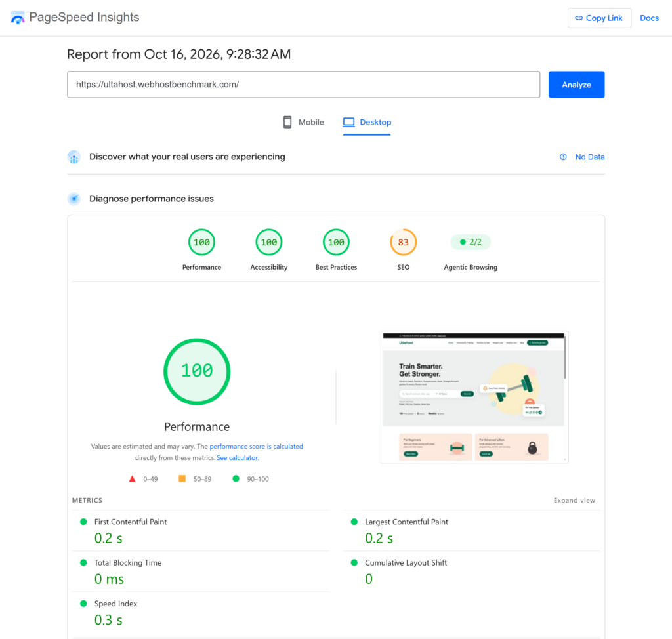Click the No Data link

coord(590,157)
